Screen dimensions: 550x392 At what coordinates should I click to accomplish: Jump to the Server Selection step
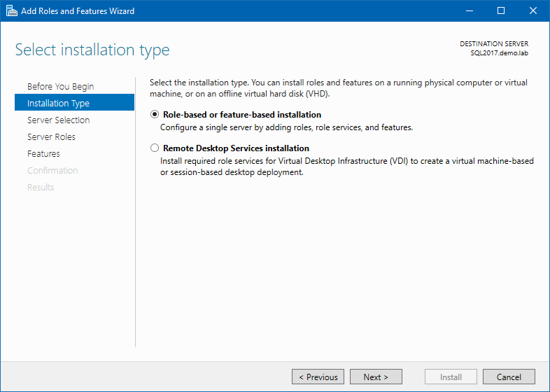point(58,120)
